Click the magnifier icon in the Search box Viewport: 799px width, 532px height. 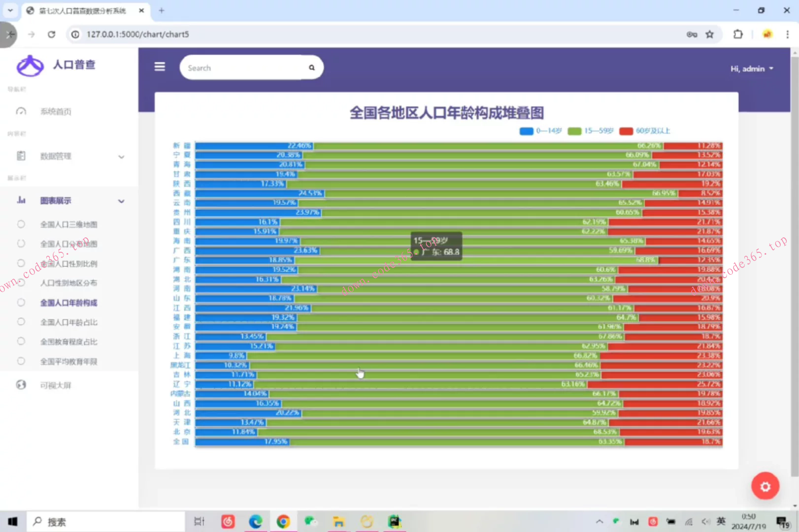coord(312,67)
